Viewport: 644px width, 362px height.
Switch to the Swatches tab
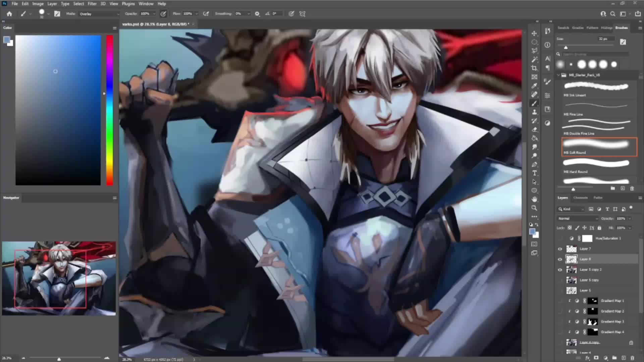point(563,28)
